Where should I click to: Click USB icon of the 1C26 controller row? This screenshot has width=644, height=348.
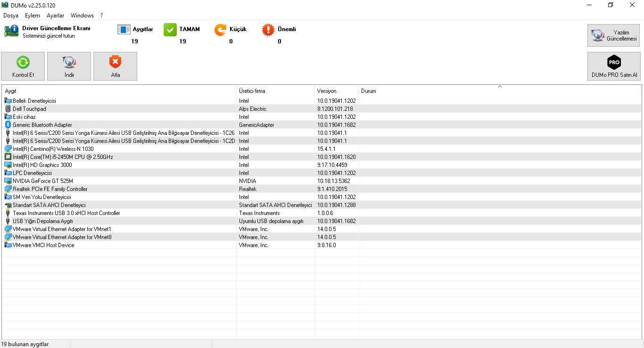pyautogui.click(x=8, y=133)
